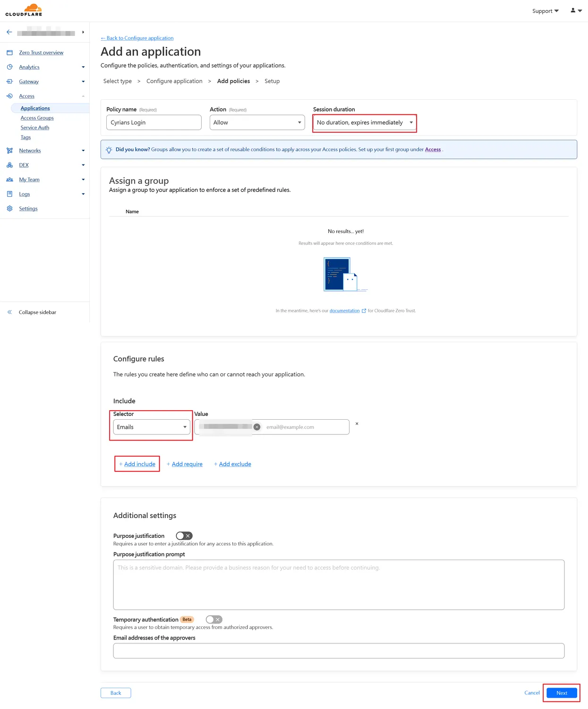Remove the email chip with x icon

tap(257, 427)
